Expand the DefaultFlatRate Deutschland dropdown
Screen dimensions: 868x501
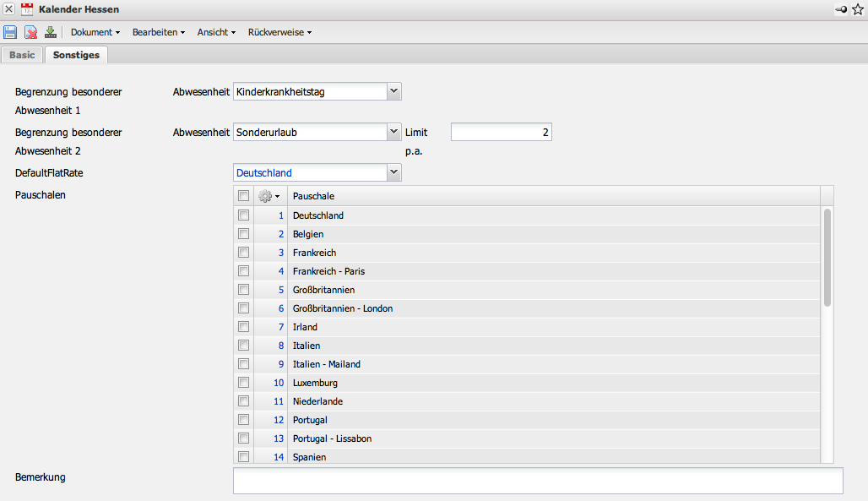click(393, 172)
